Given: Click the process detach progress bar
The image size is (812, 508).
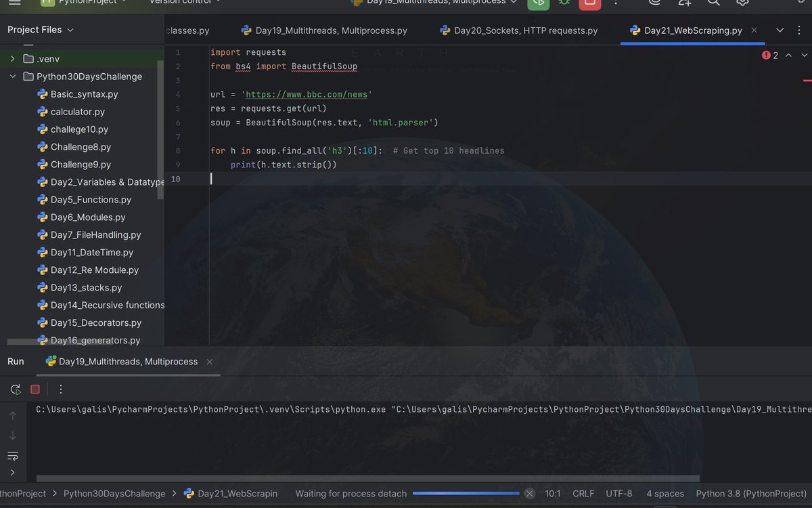Looking at the screenshot, I should pos(466,494).
